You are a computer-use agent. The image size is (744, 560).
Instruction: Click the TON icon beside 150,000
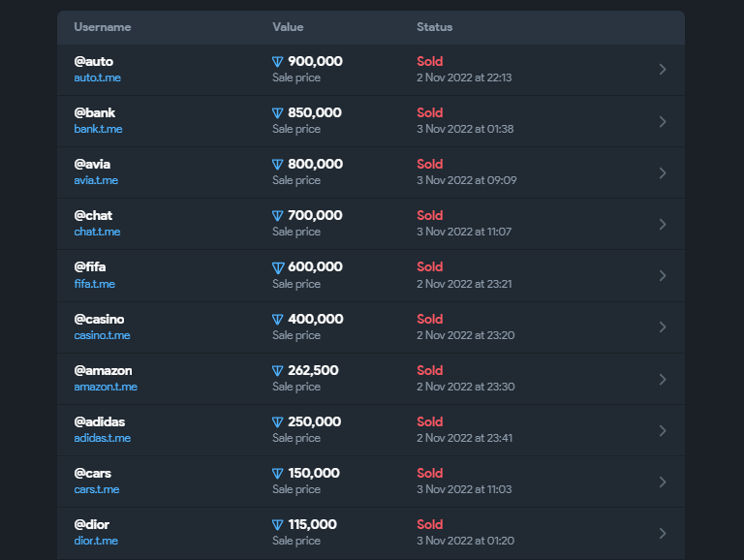(x=278, y=473)
